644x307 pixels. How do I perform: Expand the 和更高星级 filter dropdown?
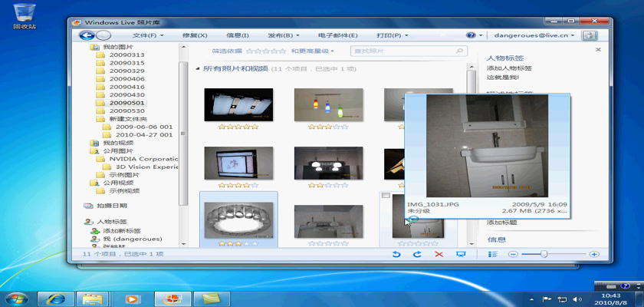(311, 51)
